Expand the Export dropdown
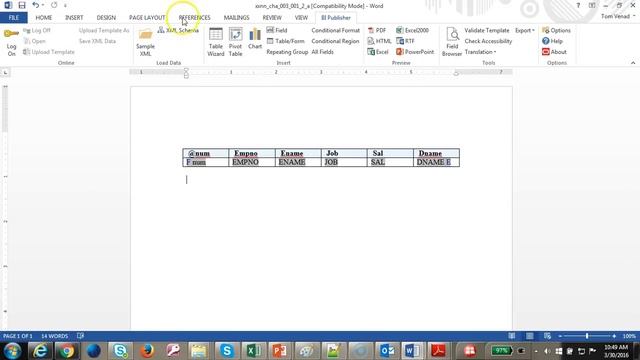Screen dimensions: 640x360 click(x=524, y=30)
